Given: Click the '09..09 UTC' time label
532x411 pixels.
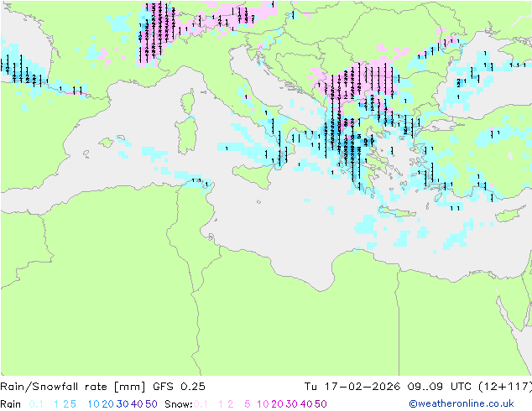Looking at the screenshot, I should click(441, 387).
